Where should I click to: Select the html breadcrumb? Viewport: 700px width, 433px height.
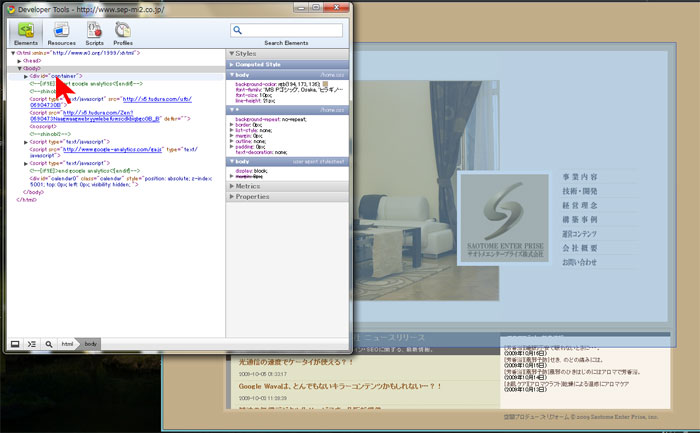pos(67,344)
